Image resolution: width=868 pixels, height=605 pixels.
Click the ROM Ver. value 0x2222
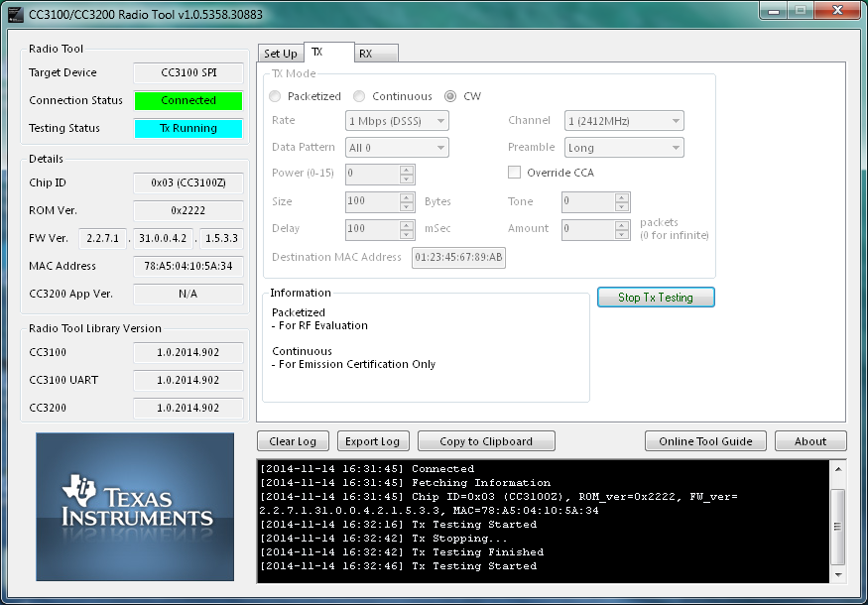click(188, 210)
